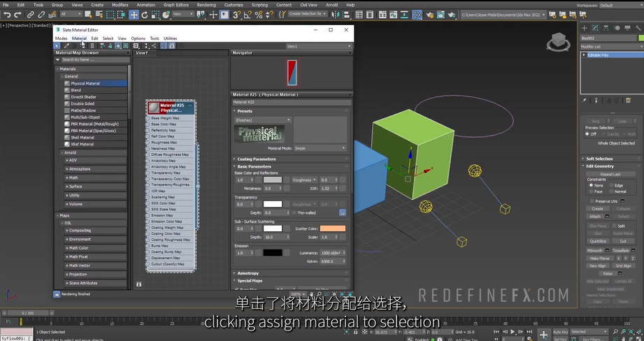
Task: Toggle Angle Snap in main toolbar
Action: (x=248, y=15)
